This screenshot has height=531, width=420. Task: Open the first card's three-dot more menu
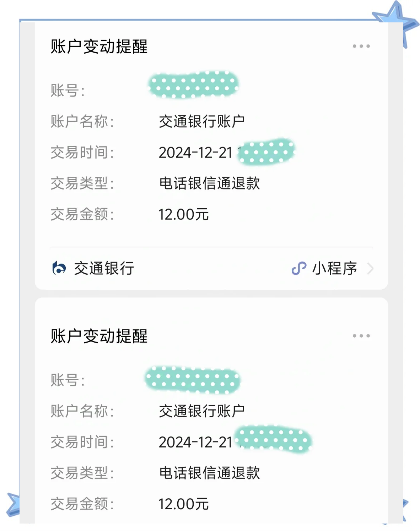point(361,46)
